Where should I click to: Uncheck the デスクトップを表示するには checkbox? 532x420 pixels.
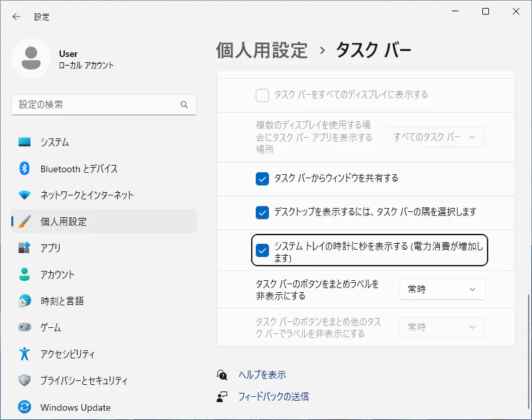tap(262, 213)
